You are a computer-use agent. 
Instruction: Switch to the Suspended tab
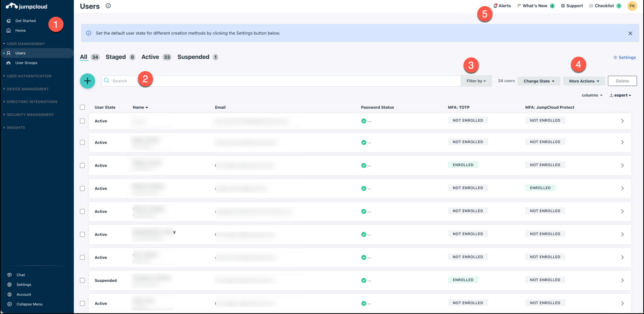[x=194, y=57]
